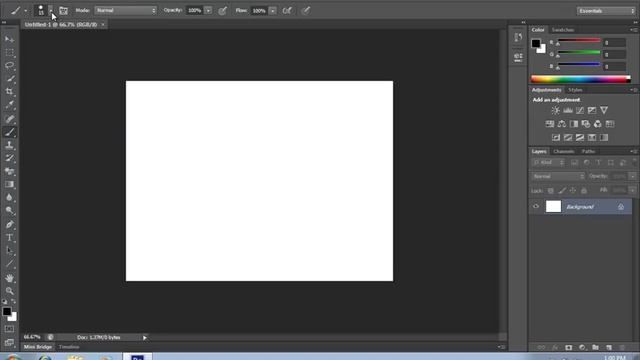Select the Crop tool
Image resolution: width=640 pixels, height=360 pixels.
tap(9, 91)
